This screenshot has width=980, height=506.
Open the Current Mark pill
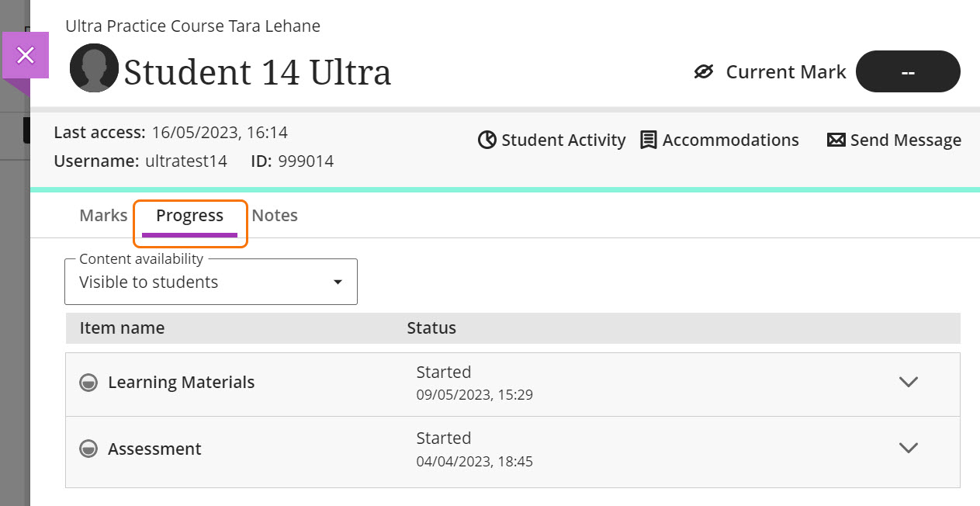click(907, 72)
